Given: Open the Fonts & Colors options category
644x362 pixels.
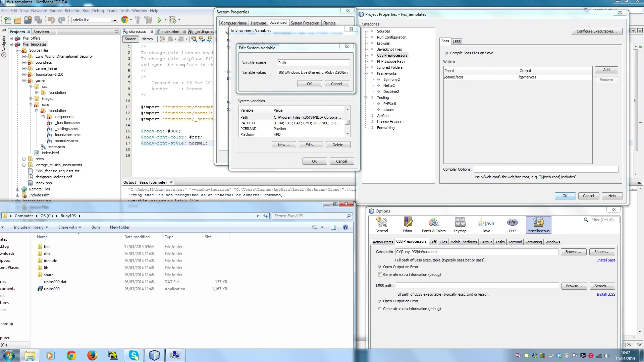Looking at the screenshot, I should tap(433, 225).
